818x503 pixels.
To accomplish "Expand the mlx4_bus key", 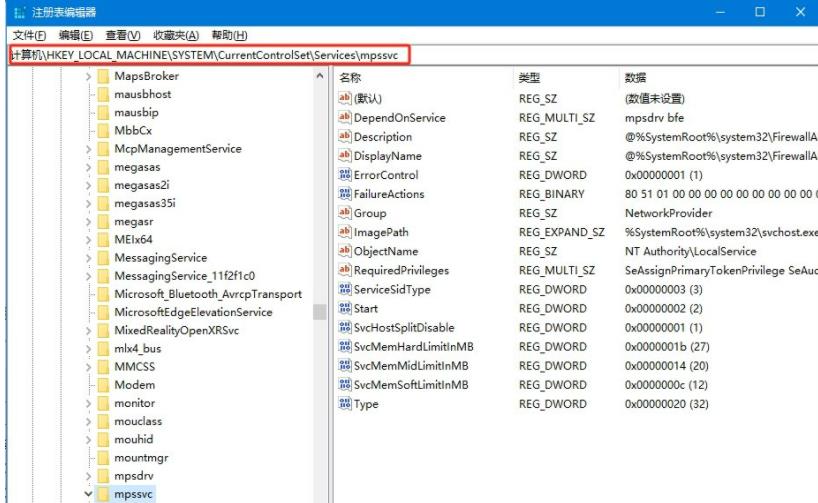I will (88, 349).
